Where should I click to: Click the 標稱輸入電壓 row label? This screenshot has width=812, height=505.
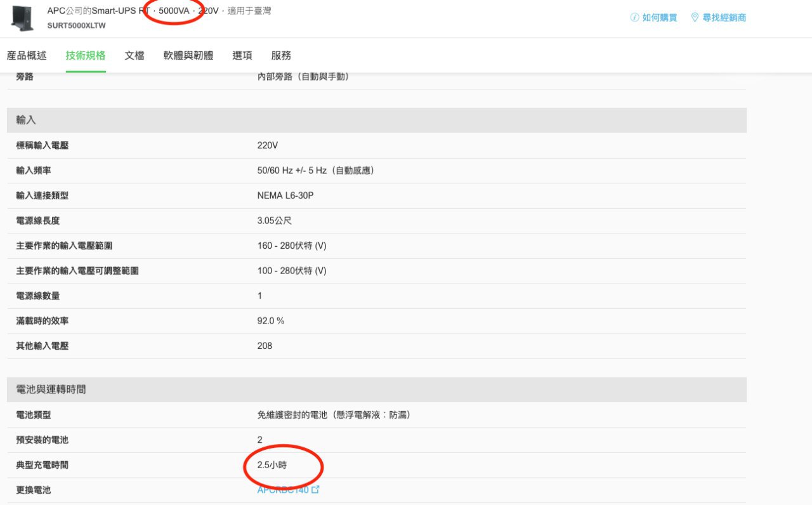(43, 145)
